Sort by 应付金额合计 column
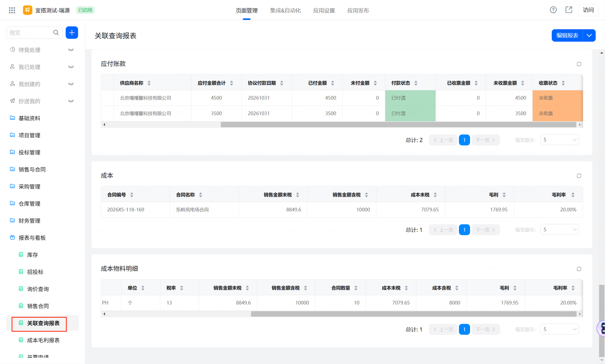Viewport: 605px width, 364px height. 231,83
